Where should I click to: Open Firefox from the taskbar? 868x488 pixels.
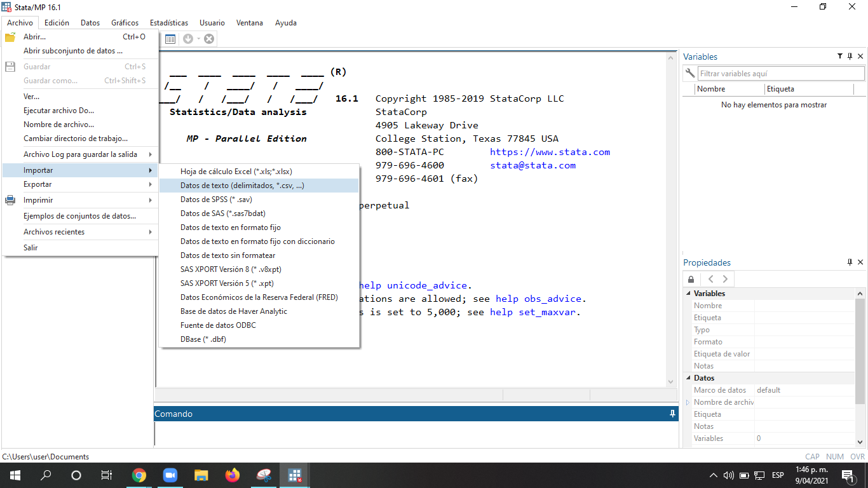pos(232,475)
